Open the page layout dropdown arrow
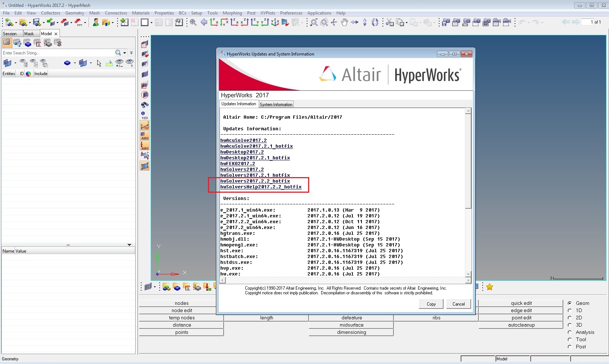Image resolution: width=609 pixels, height=364 pixels. pyautogui.click(x=151, y=23)
